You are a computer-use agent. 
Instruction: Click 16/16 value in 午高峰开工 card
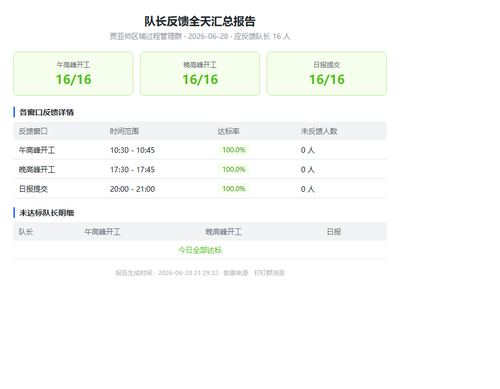[x=73, y=80]
